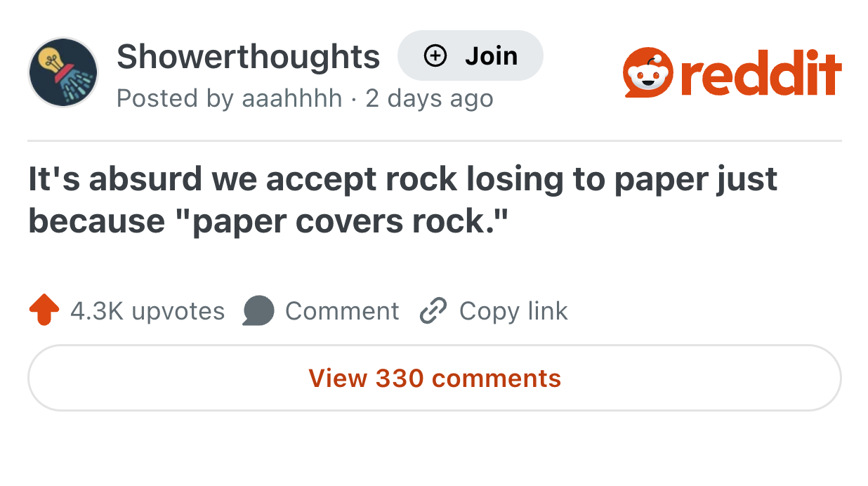Click the '4.3K upvotes' count
868x486 pixels.
(x=147, y=310)
